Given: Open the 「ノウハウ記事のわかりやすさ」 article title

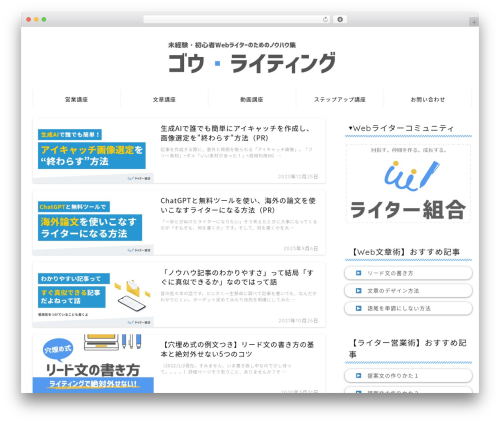Looking at the screenshot, I should [237, 277].
